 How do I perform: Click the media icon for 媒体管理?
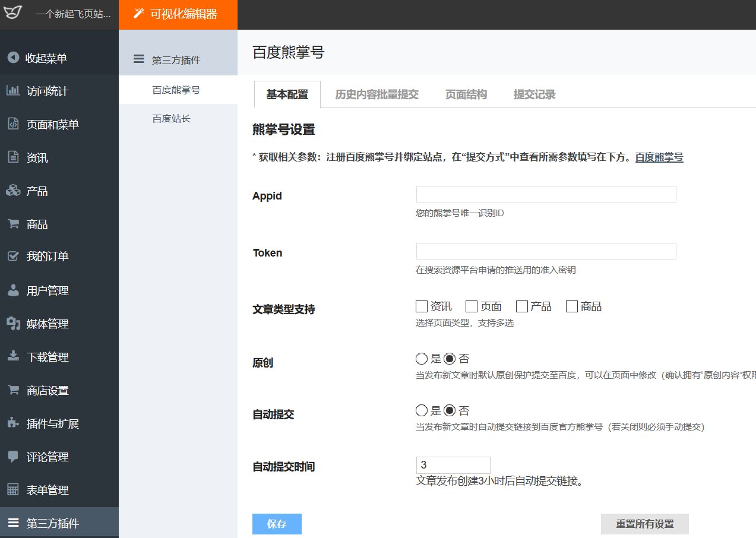[12, 324]
